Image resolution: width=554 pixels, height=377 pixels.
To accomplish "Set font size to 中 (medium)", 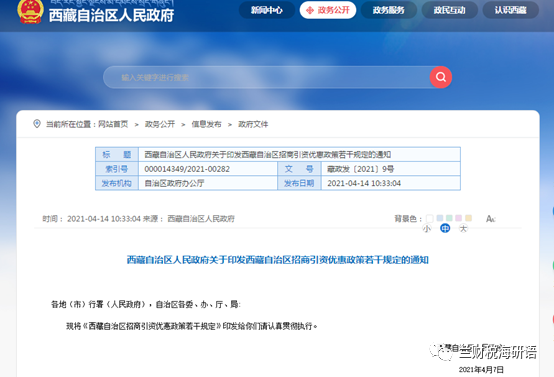I will pos(445,229).
